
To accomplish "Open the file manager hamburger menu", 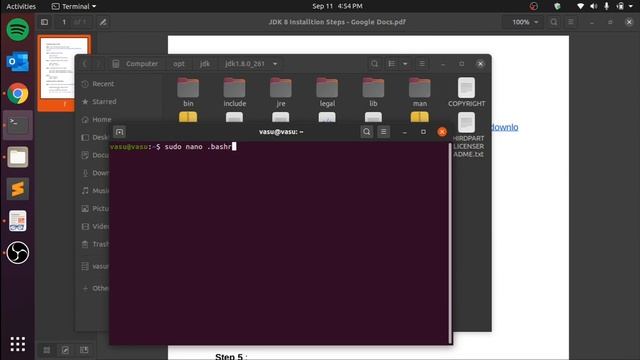I will coord(422,64).
